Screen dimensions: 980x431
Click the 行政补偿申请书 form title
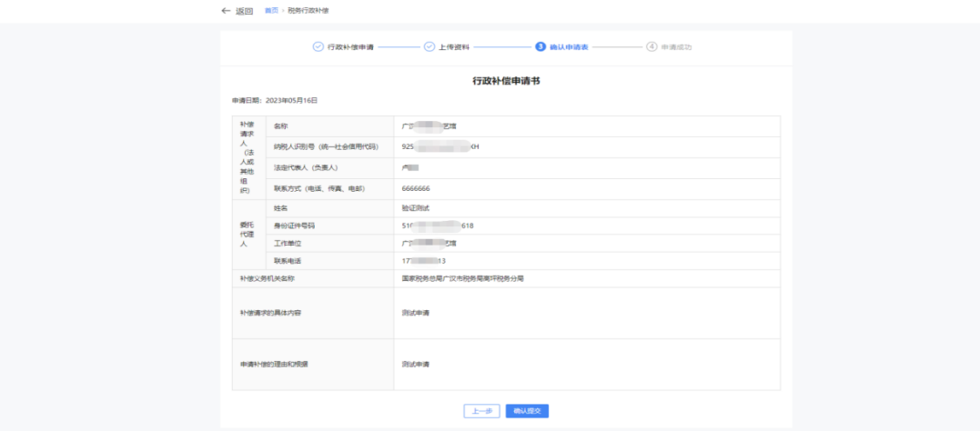(x=507, y=81)
